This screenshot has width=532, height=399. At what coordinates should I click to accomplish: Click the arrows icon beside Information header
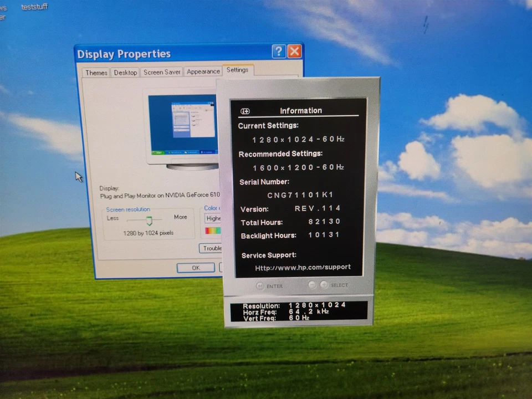245,111
